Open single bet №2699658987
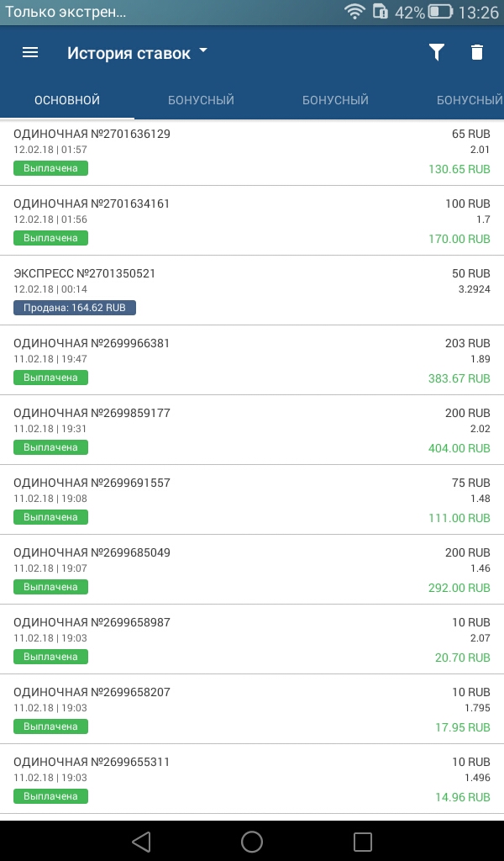This screenshot has width=504, height=861. point(92,622)
